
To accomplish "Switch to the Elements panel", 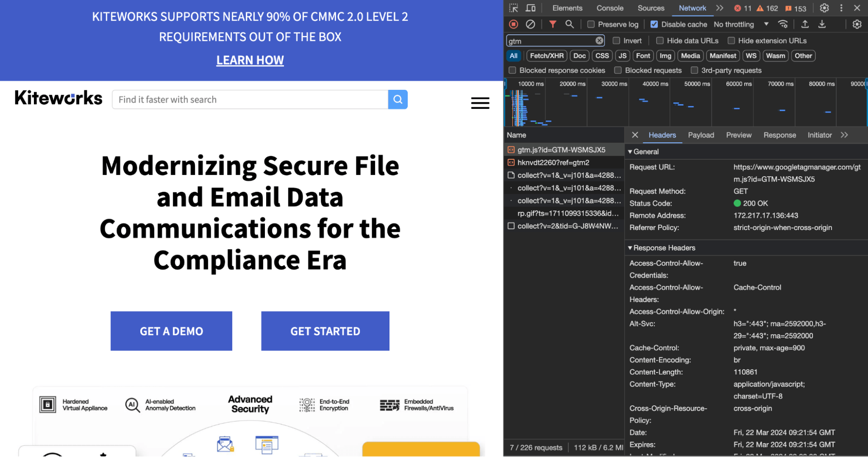I will point(567,8).
